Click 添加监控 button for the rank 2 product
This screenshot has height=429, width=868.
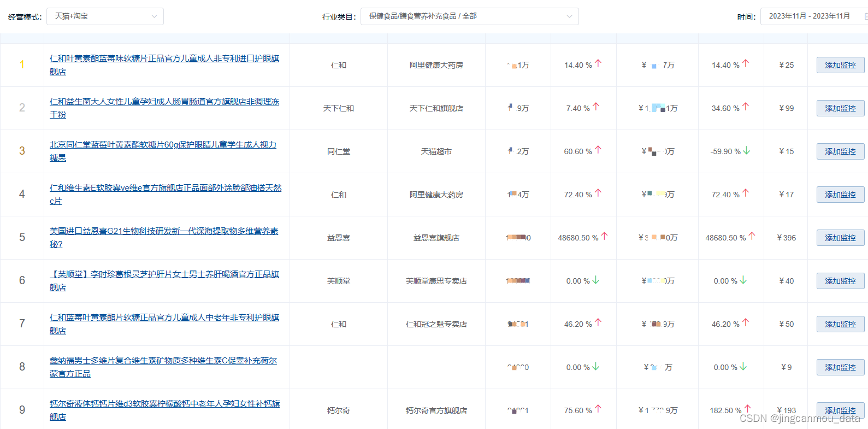(x=840, y=108)
